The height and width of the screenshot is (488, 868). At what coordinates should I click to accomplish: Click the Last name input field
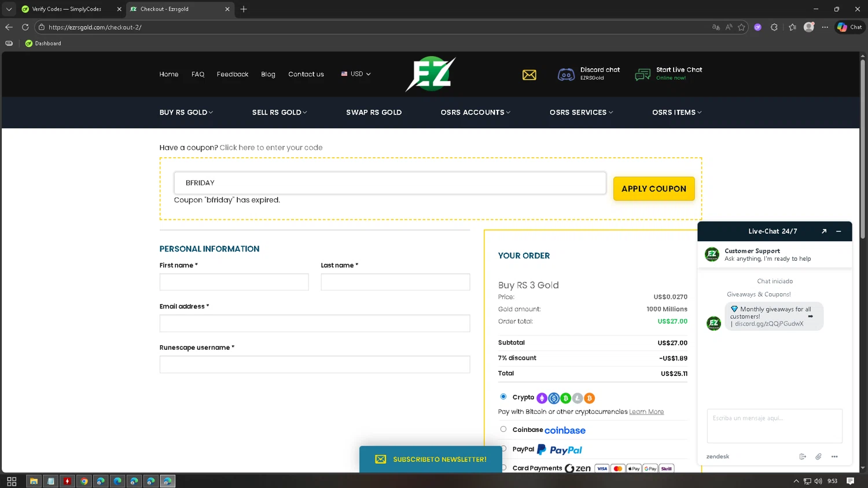point(395,282)
